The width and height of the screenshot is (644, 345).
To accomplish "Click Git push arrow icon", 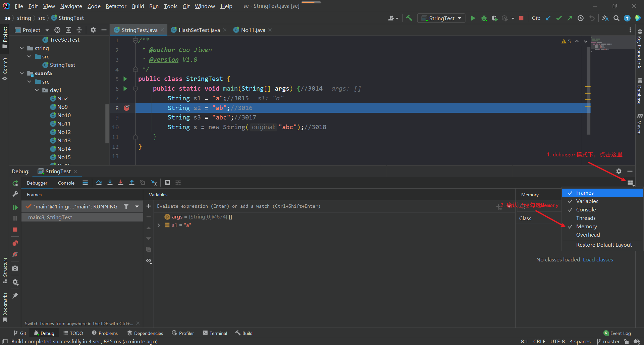I will coord(570,18).
